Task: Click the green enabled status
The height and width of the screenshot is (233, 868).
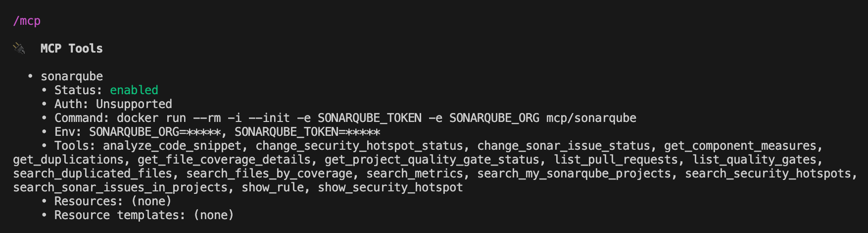Action: click(134, 90)
